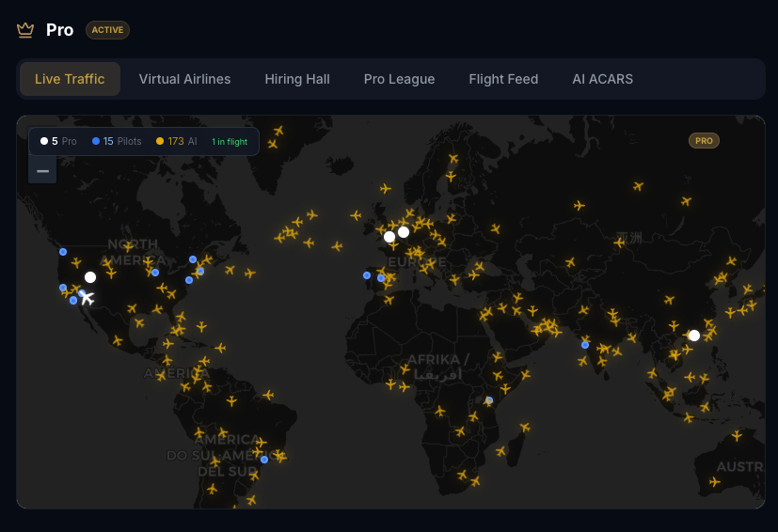This screenshot has height=532, width=778.
Task: Go to the Pro League tab
Action: pyautogui.click(x=399, y=79)
